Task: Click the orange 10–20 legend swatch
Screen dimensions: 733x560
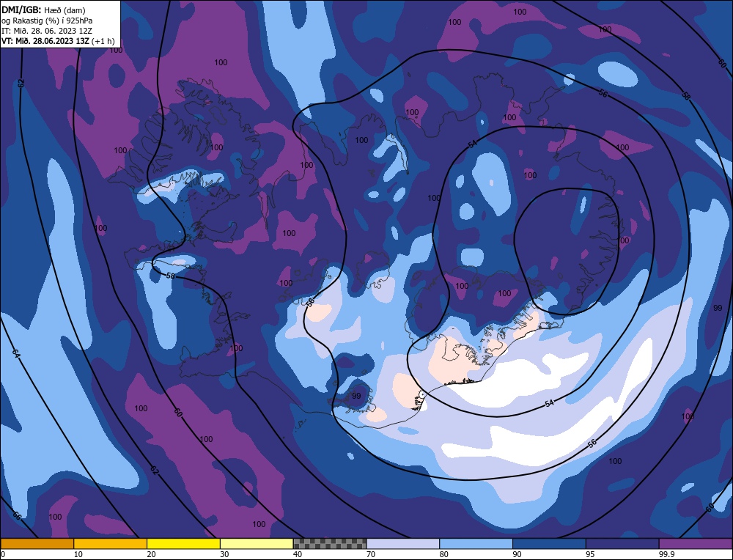Action: [x=111, y=544]
